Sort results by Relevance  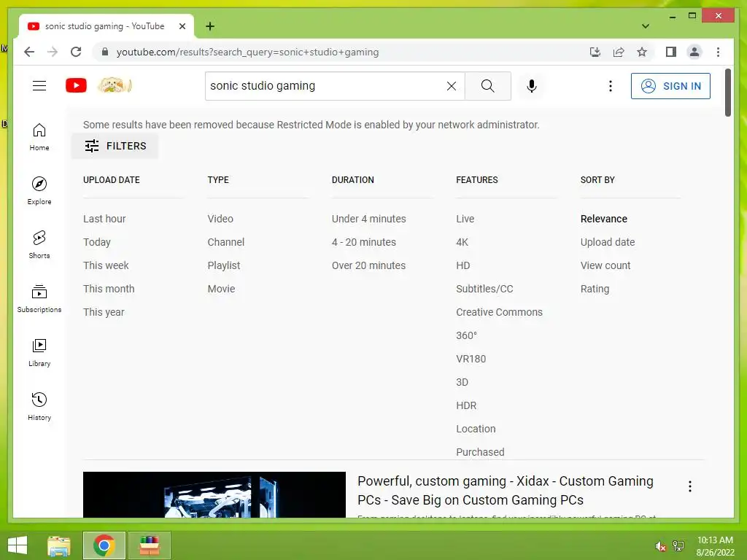(x=603, y=219)
